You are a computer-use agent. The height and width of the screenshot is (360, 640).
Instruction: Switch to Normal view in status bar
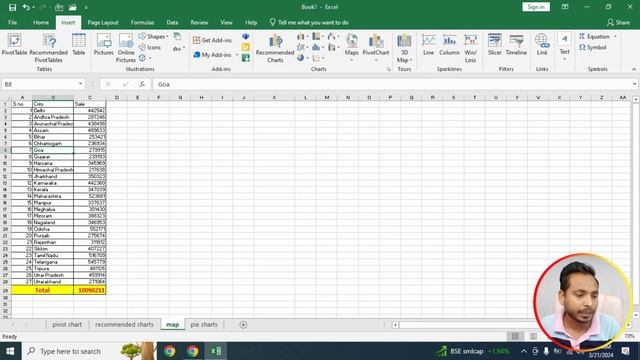click(x=516, y=336)
